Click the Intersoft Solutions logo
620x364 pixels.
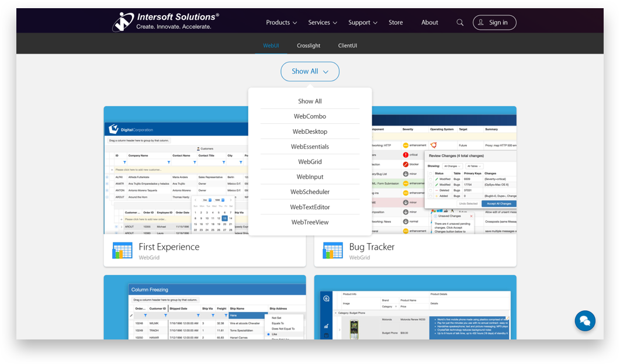pos(165,22)
